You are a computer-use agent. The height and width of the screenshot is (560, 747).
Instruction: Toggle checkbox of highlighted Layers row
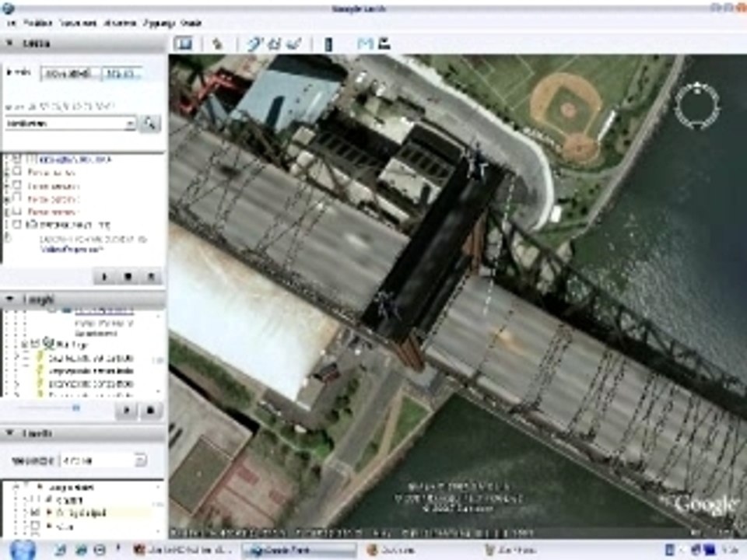(34, 513)
